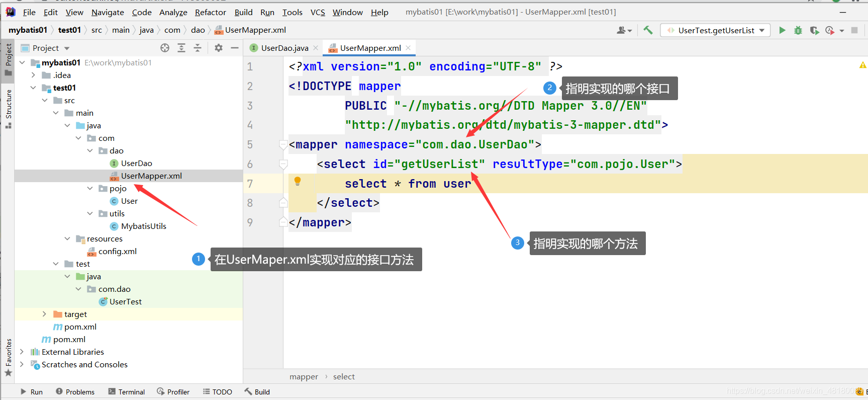This screenshot has height=400, width=868.
Task: Run with coverage shield icon
Action: tap(814, 30)
